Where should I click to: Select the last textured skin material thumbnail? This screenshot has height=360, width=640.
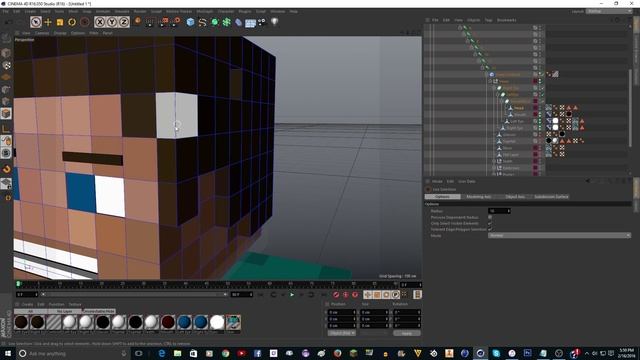tap(233, 322)
